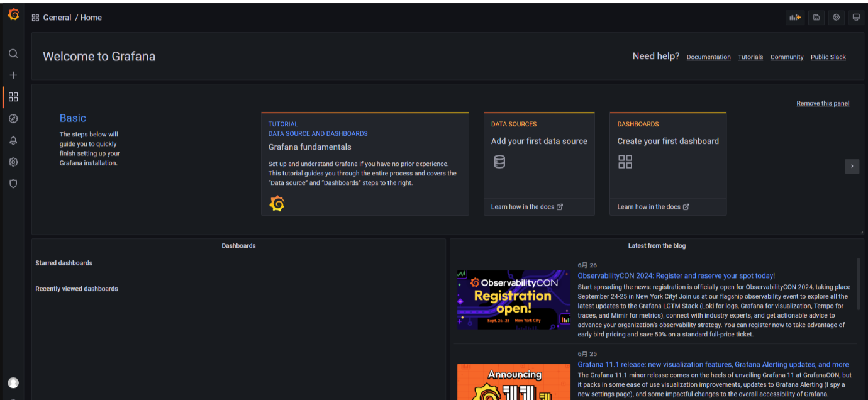Open the Alerting bell icon
This screenshot has height=400, width=868.
(x=13, y=140)
